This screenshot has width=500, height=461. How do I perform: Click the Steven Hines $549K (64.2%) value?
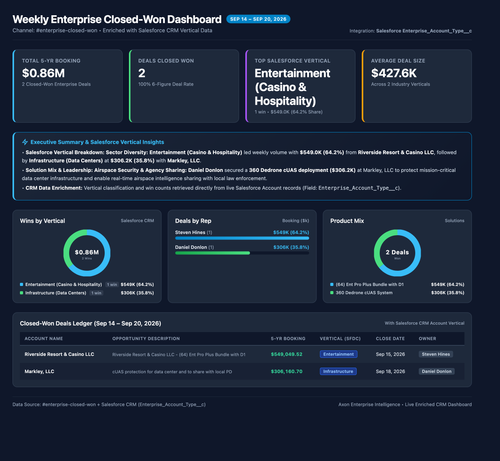(291, 232)
